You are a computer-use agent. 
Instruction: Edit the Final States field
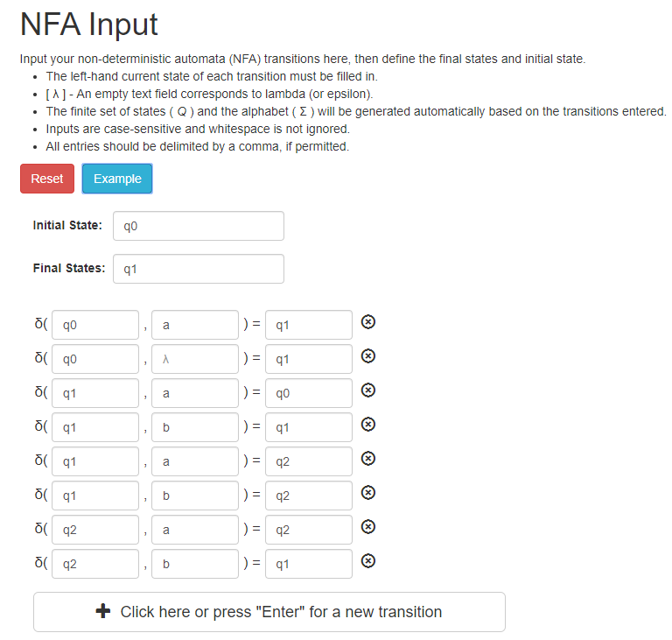point(199,269)
